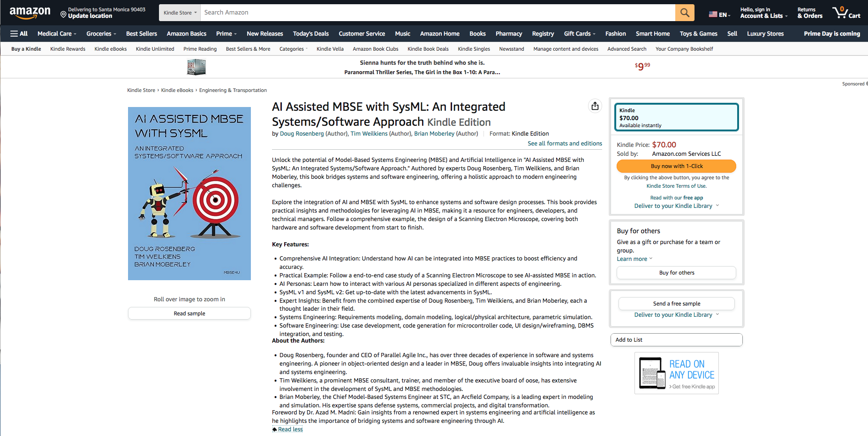Screen dimensions: 868x436
Task: Click the Read sample button
Action: 189,314
